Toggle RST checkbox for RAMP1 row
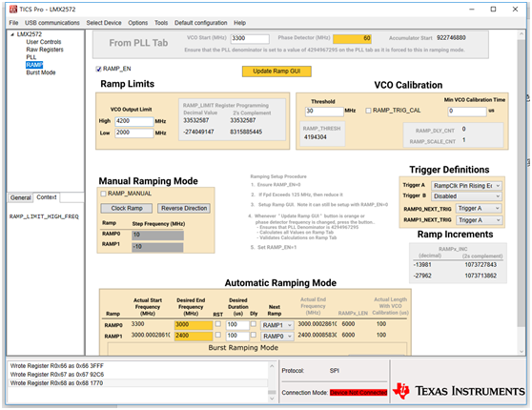The height and width of the screenshot is (410, 532). (x=218, y=335)
